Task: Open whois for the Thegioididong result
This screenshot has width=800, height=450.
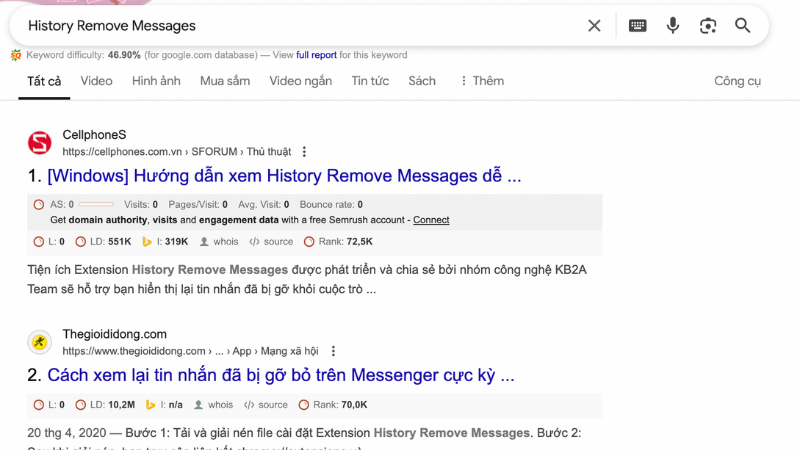Action: pyautogui.click(x=213, y=405)
